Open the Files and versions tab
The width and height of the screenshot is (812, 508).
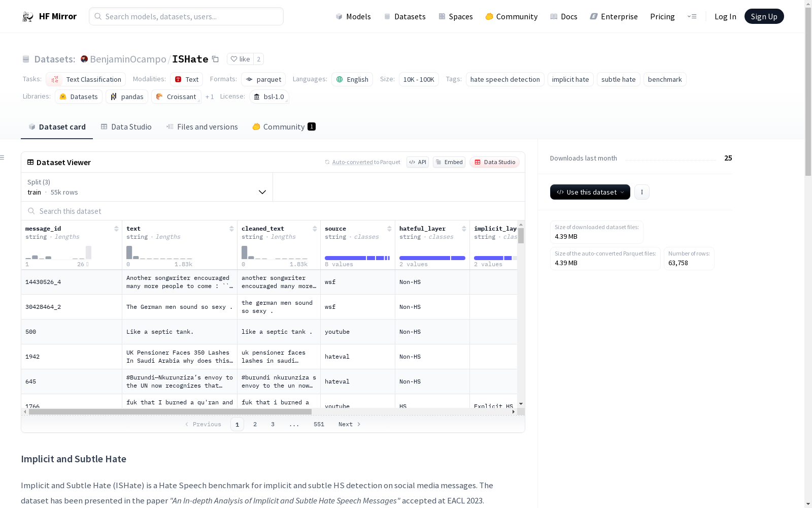click(x=202, y=127)
